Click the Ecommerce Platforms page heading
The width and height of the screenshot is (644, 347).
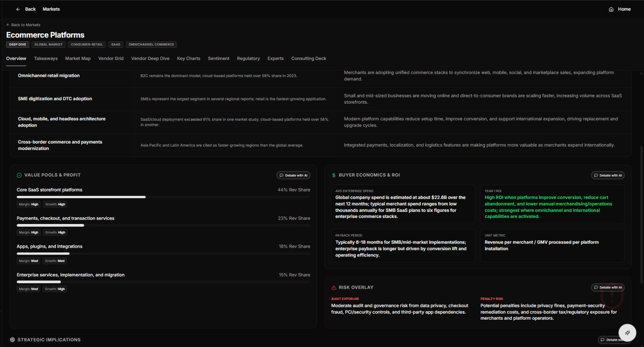coord(45,35)
